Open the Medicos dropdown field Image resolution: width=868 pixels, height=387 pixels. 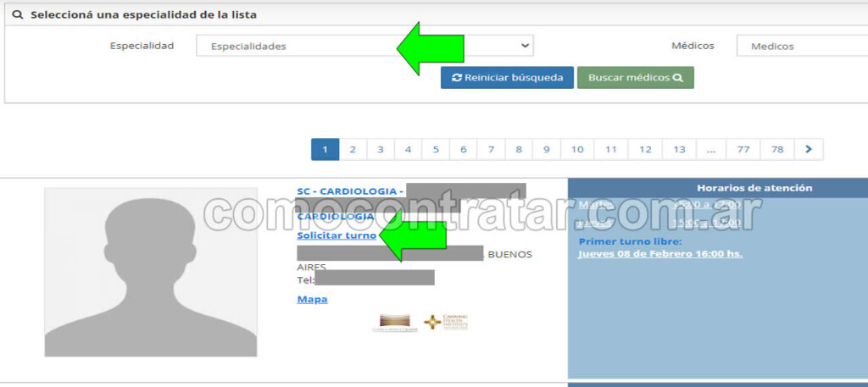(x=801, y=46)
